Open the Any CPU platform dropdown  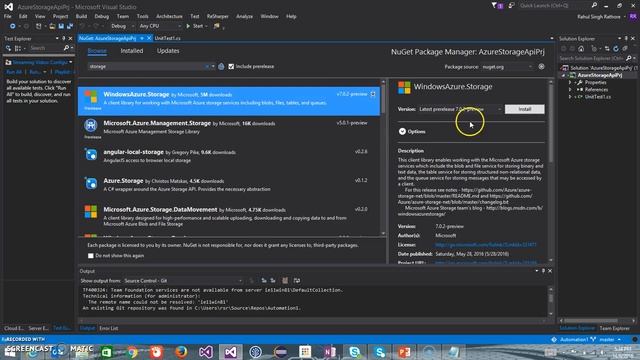[x=160, y=26]
